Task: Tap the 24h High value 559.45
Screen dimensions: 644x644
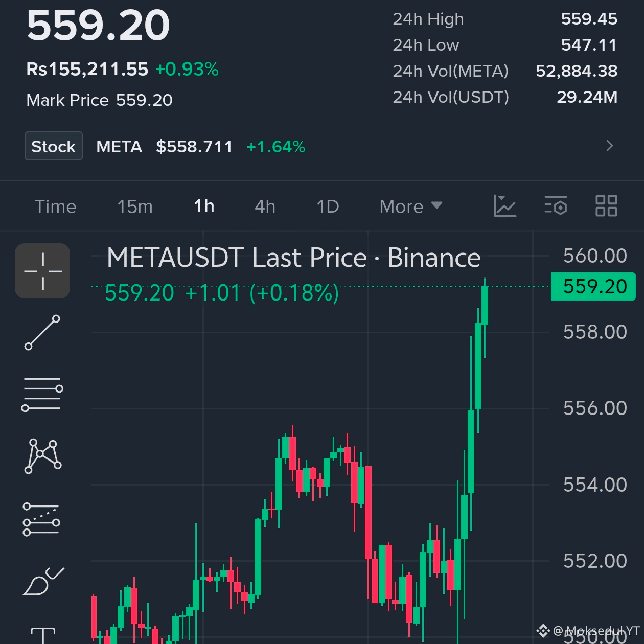Action: [589, 19]
